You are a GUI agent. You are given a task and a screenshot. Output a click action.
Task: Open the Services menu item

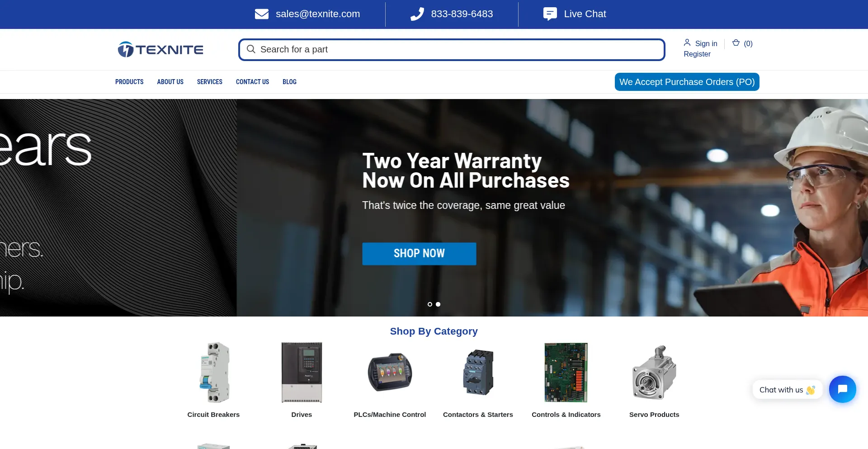[x=210, y=82]
